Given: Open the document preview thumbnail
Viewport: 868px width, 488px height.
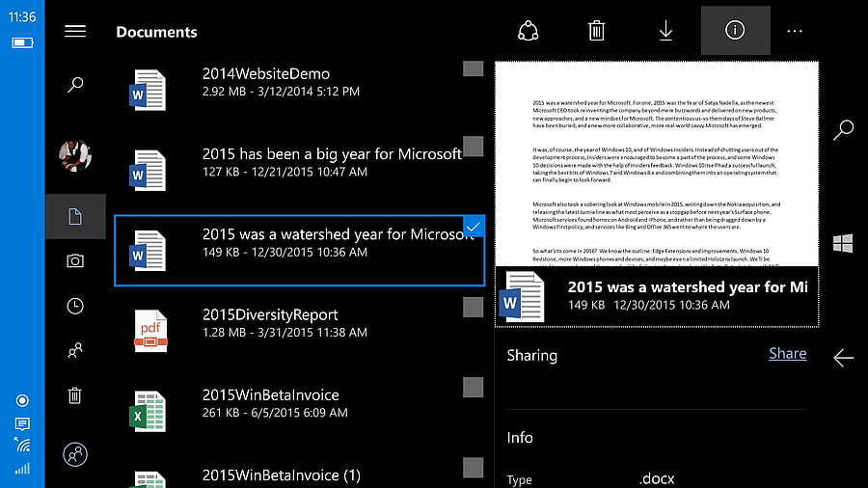Looking at the screenshot, I should (x=657, y=164).
